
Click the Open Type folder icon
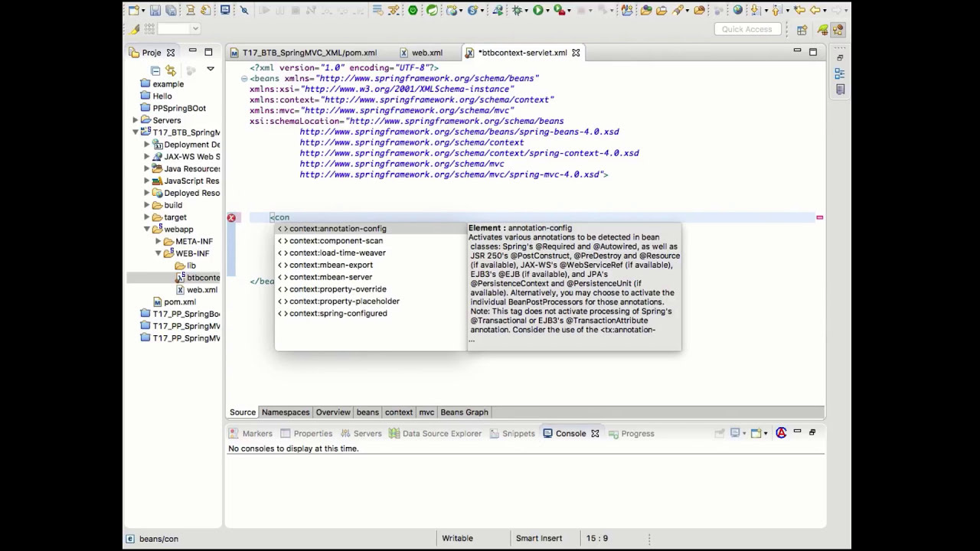tap(646, 10)
